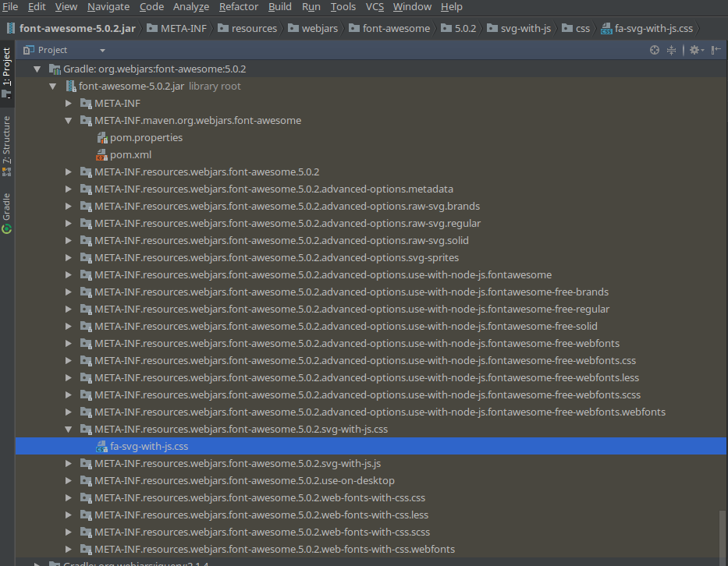The image size is (728, 566).
Task: Collapse the svg-with-js.css package
Action: tap(68, 430)
